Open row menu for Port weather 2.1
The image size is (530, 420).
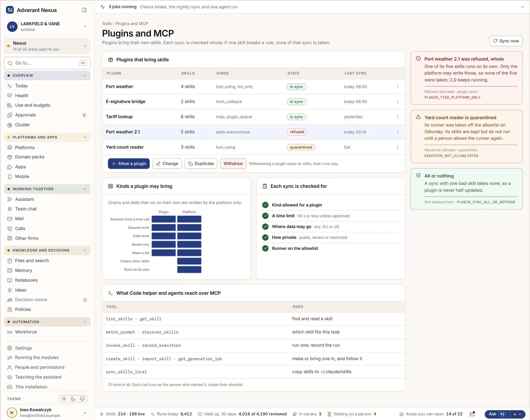(x=397, y=132)
